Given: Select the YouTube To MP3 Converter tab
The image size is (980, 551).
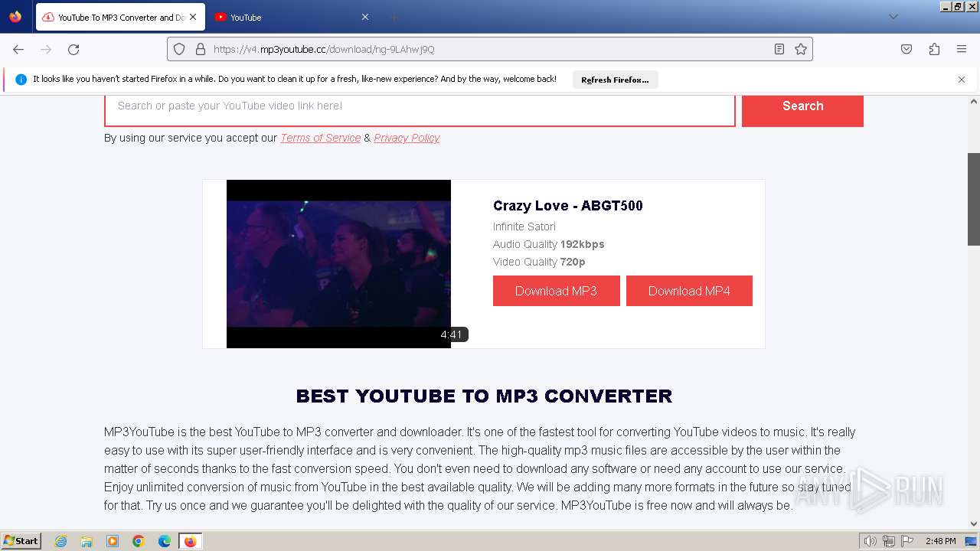Looking at the screenshot, I should point(119,17).
